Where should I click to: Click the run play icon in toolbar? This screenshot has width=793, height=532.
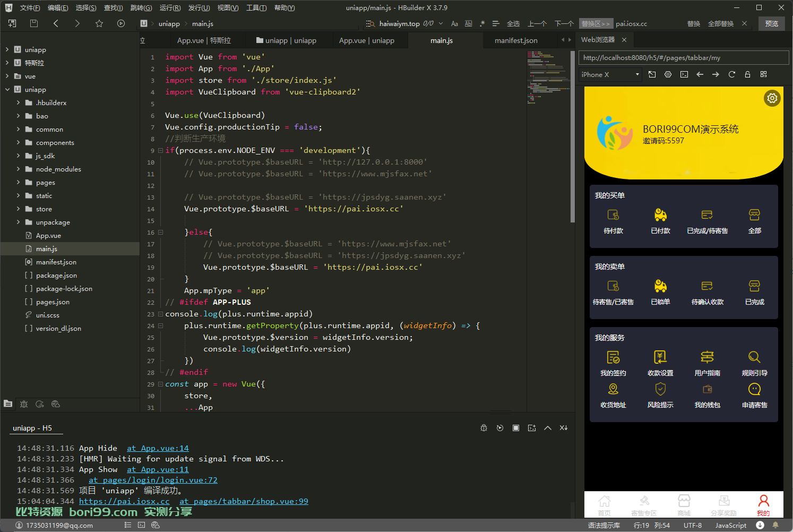[121, 23]
